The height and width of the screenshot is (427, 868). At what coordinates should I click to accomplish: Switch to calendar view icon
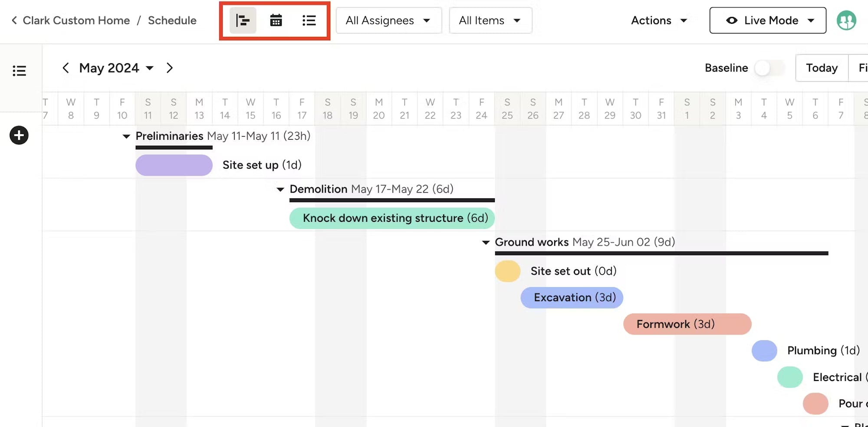coord(276,20)
